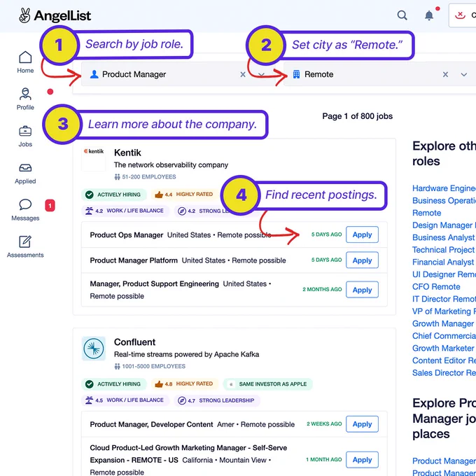
Task: Click Same Investor As Apple badge
Action: pos(267,384)
